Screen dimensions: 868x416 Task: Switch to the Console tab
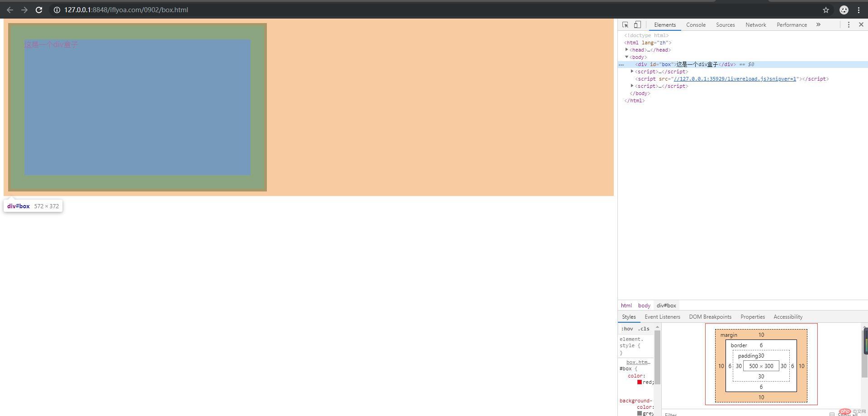click(696, 25)
